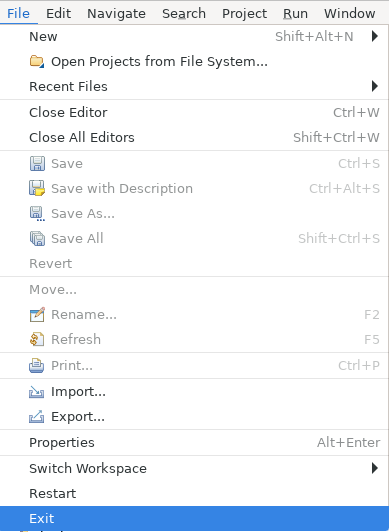Click the Save with Description icon
This screenshot has width=389, height=532.
37,188
